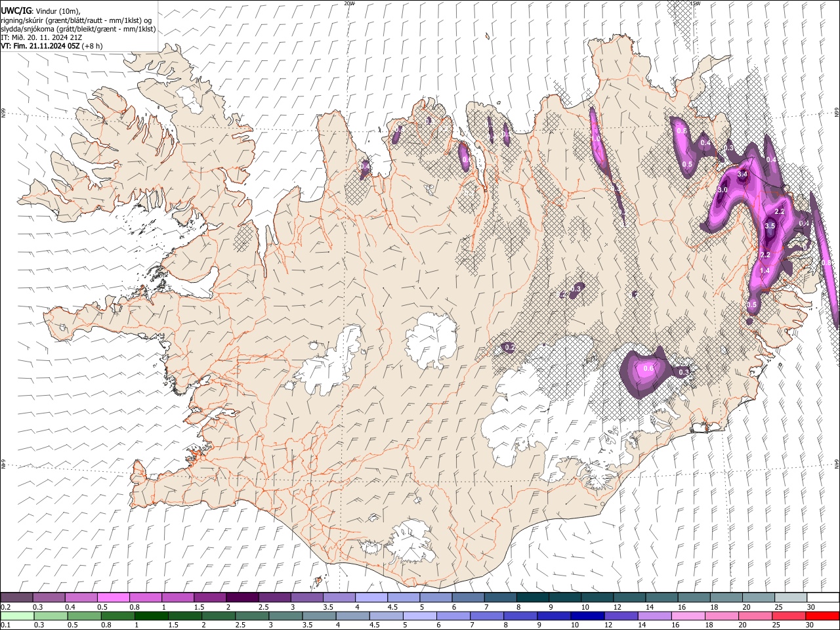The height and width of the screenshot is (630, 840).
Task: Click the deep navy blue 9–10 swatch in rain legend
Action: tap(587, 616)
